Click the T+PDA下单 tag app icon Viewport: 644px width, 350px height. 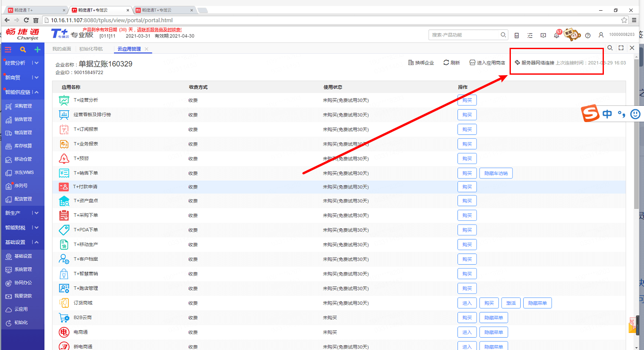(x=64, y=230)
